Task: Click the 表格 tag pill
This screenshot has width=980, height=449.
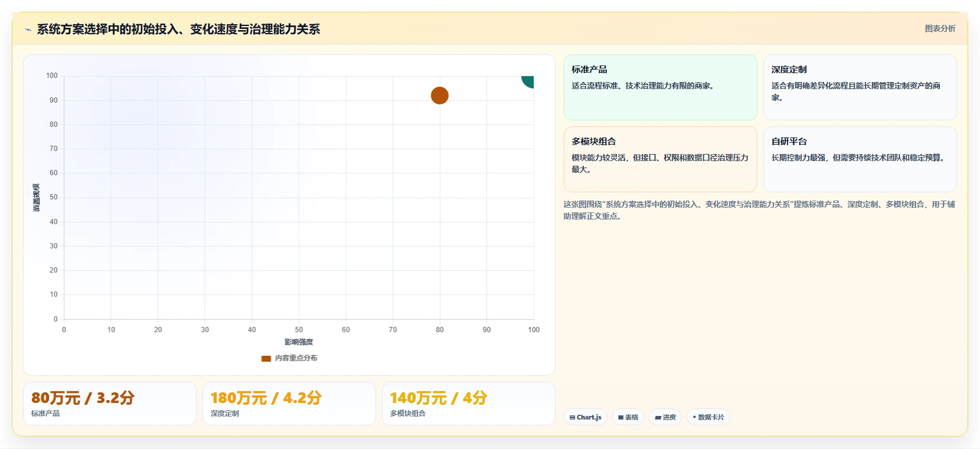Action: 628,417
